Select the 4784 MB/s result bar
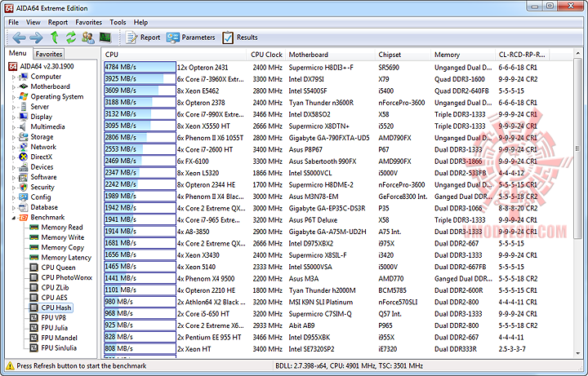588x376 pixels. (140, 68)
